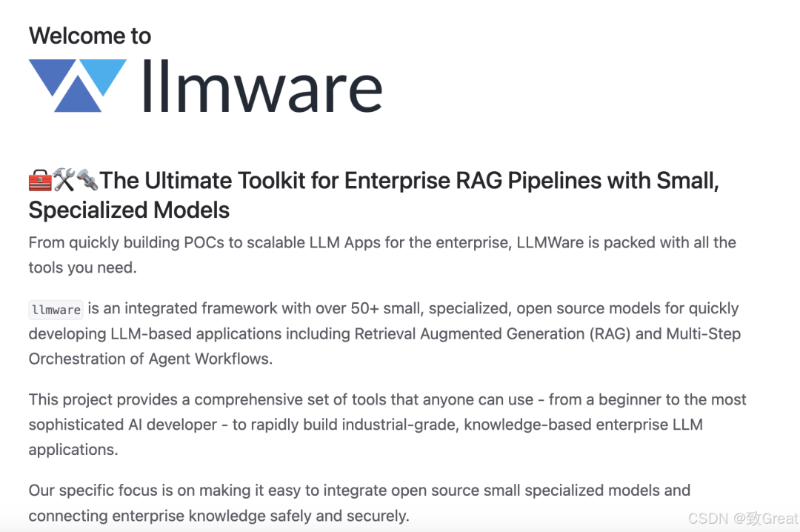800x532 pixels.
Task: Click the inline code label "llmware"
Action: tap(56, 310)
